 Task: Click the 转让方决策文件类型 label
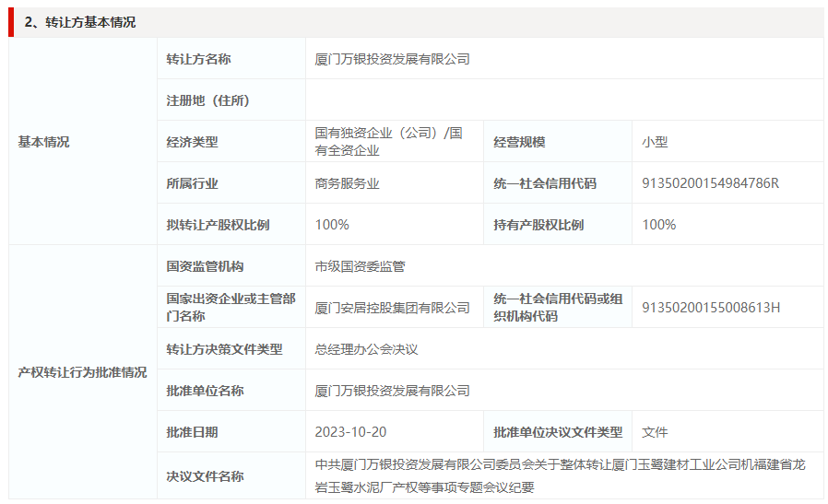coord(224,349)
